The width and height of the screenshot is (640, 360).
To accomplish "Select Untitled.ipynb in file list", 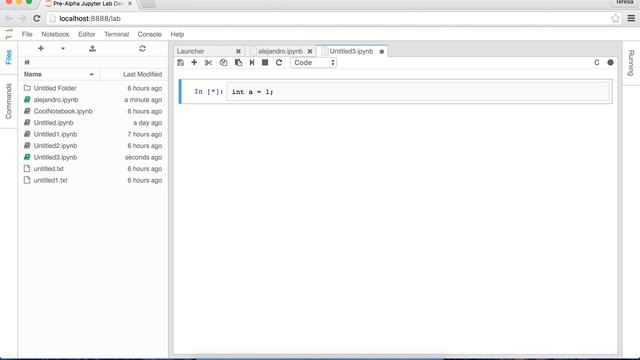I will (x=93, y=122).
